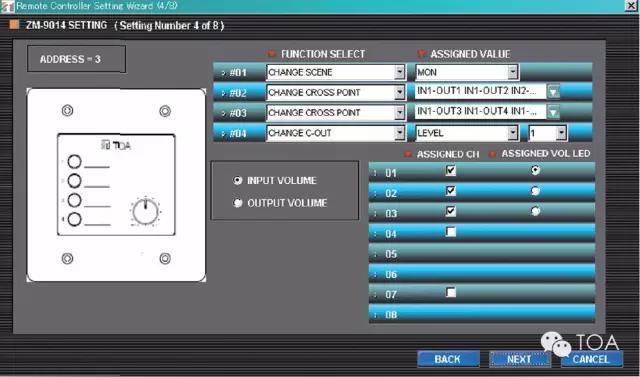Click the app icon in the title bar
Screen dimensions: 640x377
click(7, 6)
